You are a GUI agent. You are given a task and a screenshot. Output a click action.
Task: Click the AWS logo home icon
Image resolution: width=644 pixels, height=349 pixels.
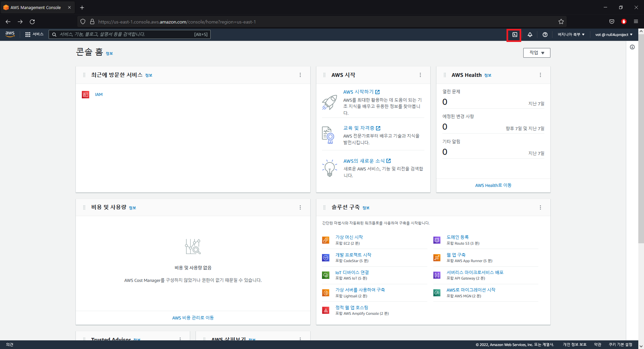tap(10, 34)
